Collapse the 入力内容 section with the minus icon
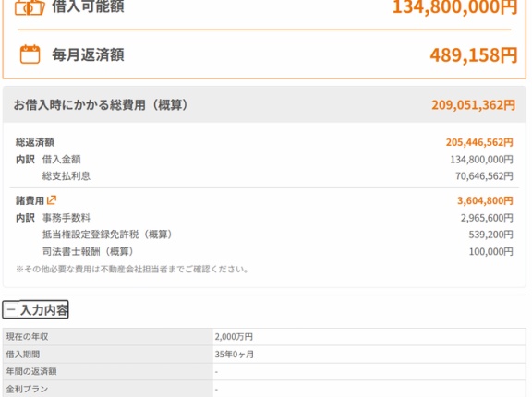 click(11, 309)
